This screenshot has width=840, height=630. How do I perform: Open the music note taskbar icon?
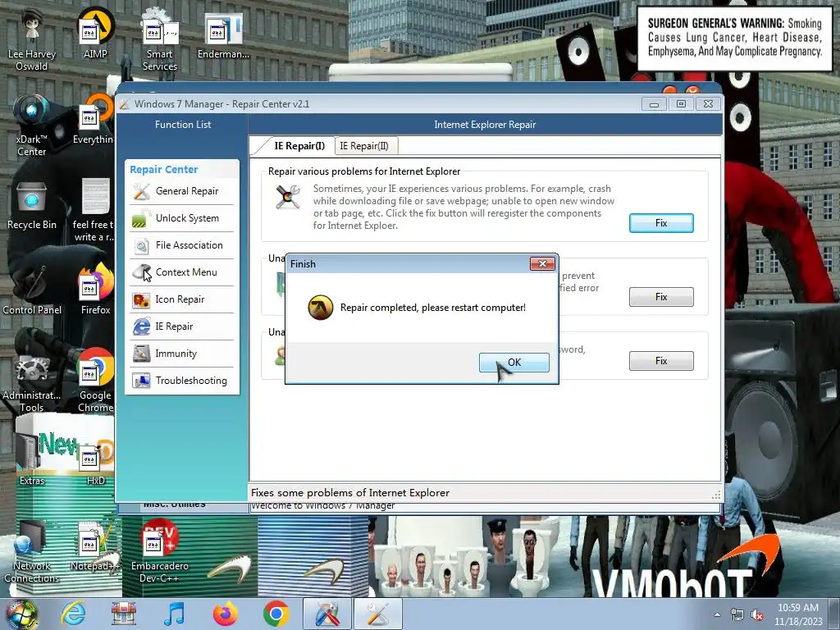point(174,614)
